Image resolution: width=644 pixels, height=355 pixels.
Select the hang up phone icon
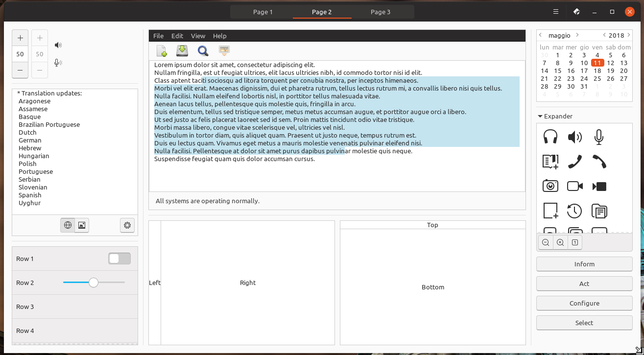coord(598,162)
